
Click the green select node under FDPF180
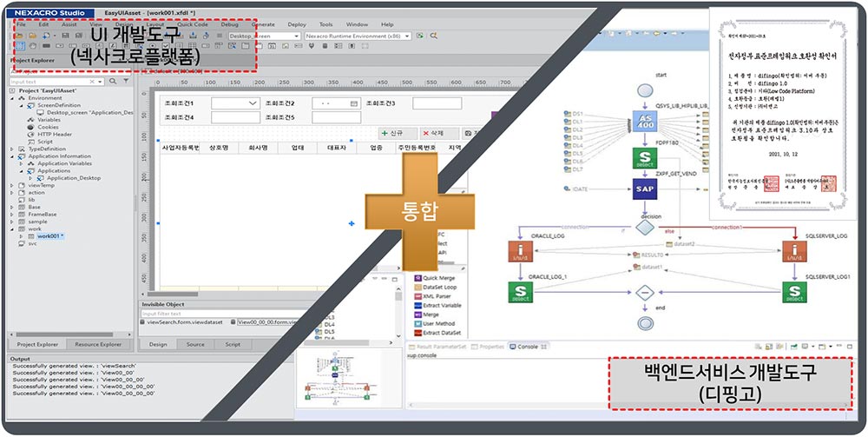(x=644, y=158)
